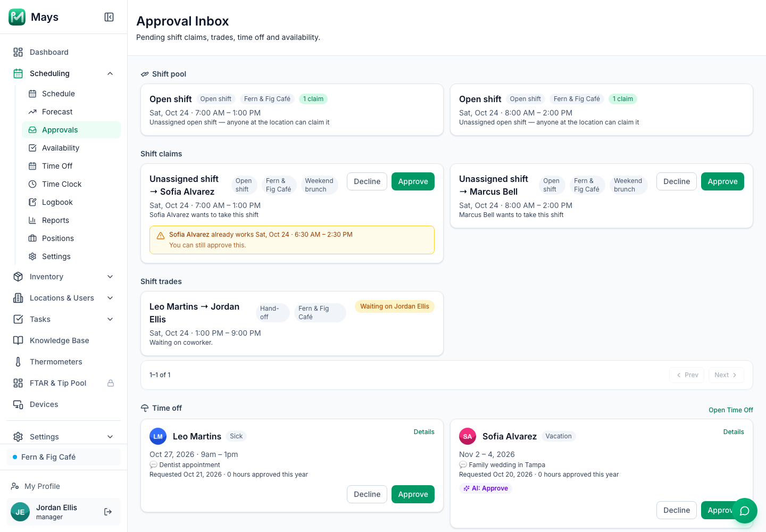Click the Devices icon in the sidebar
Screen dimensions: 766x532
[x=18, y=404]
